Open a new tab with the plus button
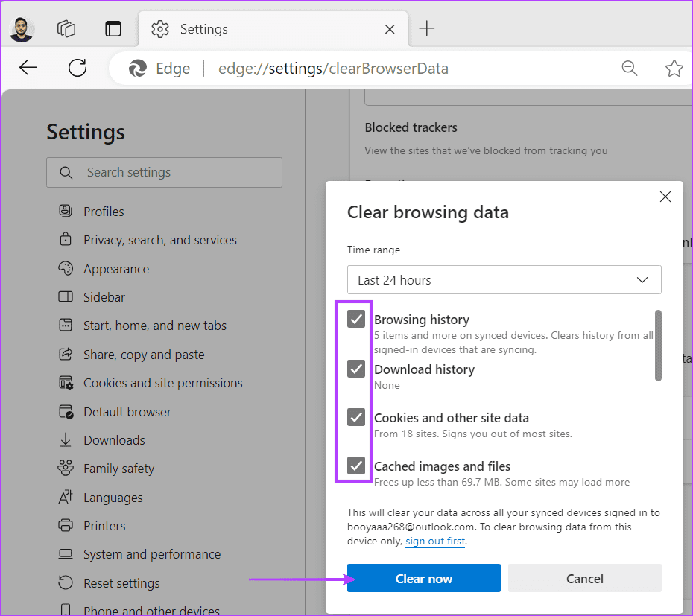This screenshot has width=693, height=616. tap(427, 29)
